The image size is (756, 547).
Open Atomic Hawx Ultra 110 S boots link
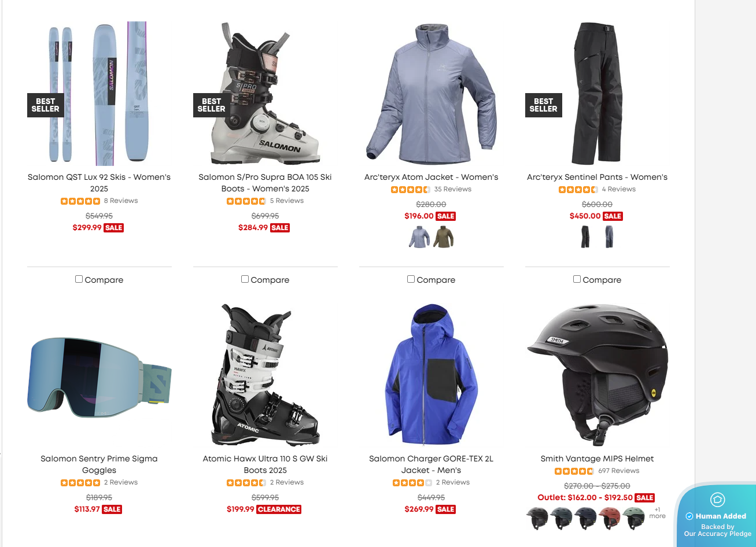pos(265,464)
